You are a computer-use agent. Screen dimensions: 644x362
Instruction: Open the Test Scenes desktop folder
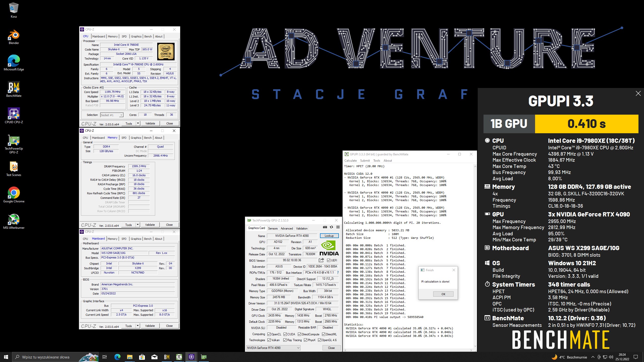click(x=14, y=169)
